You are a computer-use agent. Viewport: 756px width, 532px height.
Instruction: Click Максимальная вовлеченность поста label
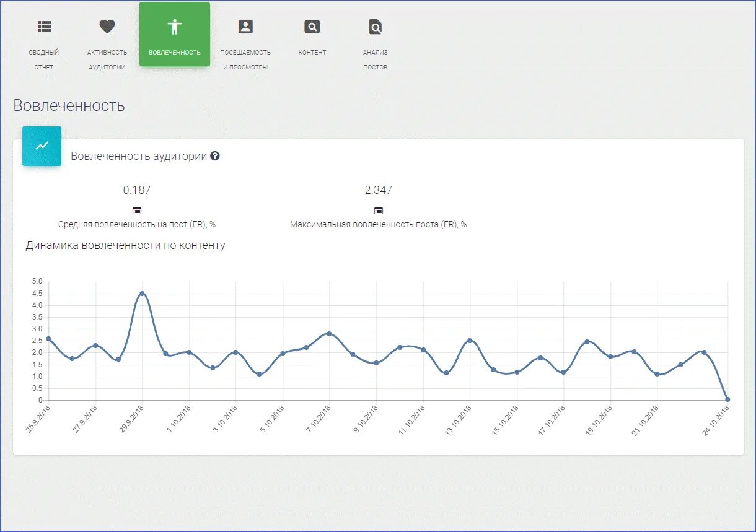(379, 225)
